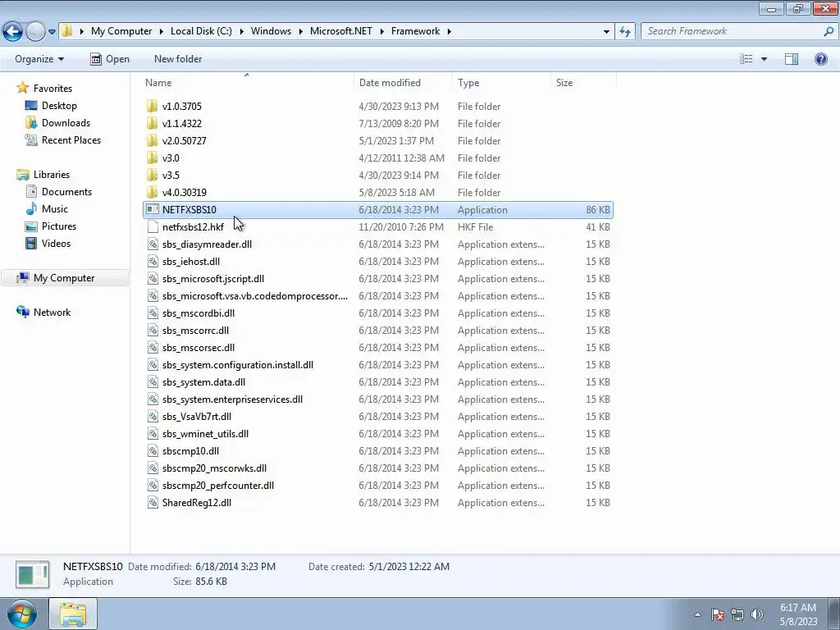The width and height of the screenshot is (840, 630).
Task: Click the search magnifier icon
Action: click(829, 32)
